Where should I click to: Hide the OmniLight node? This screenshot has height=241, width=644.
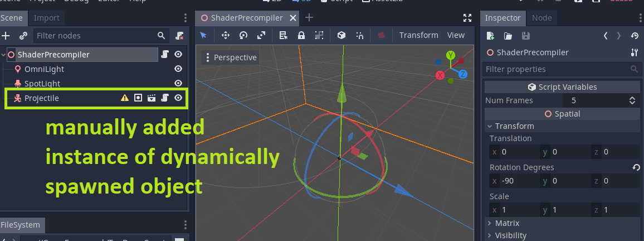178,69
